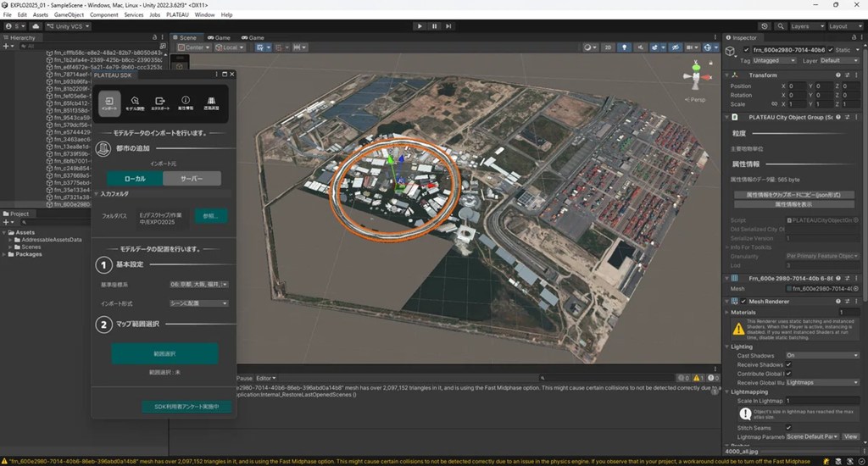Viewport: 868px width, 466px height.
Task: Open the Export icon in PLATEAU SDK
Action: pyautogui.click(x=160, y=103)
